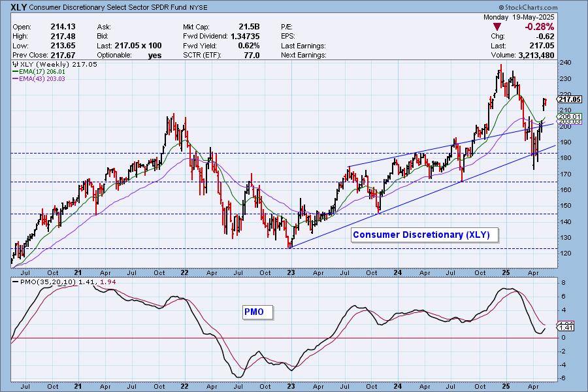588x392 pixels.
Task: Click the SCTR (ETF) value 77.0
Action: point(252,55)
